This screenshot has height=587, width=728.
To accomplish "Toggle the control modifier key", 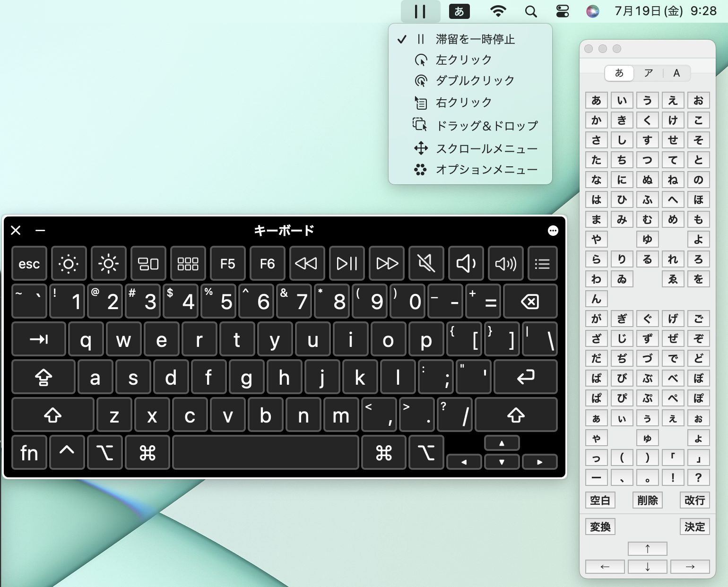I will [x=67, y=453].
